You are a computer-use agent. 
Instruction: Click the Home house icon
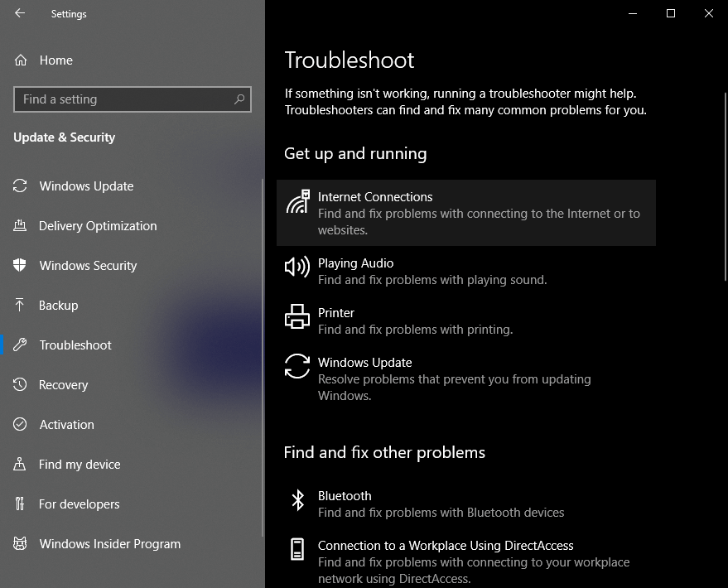coord(19,60)
